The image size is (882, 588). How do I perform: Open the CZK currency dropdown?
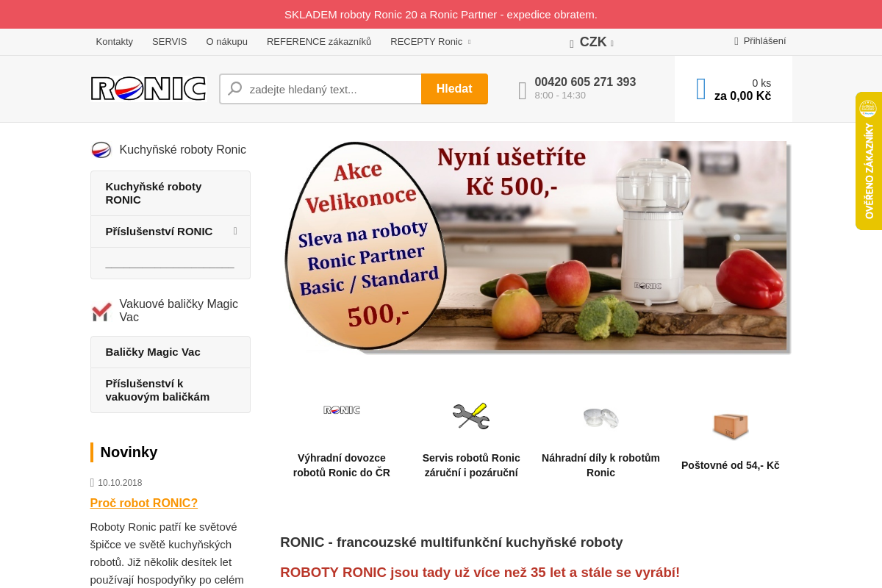click(x=592, y=42)
